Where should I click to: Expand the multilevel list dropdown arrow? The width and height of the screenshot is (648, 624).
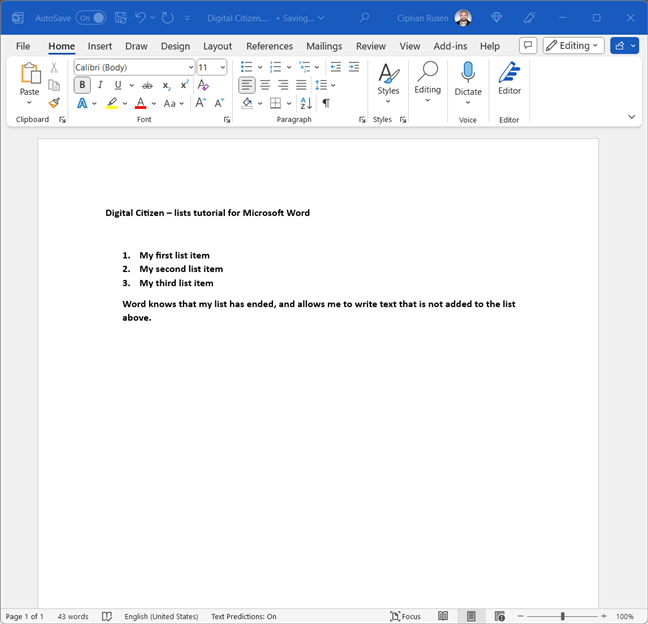tap(317, 67)
